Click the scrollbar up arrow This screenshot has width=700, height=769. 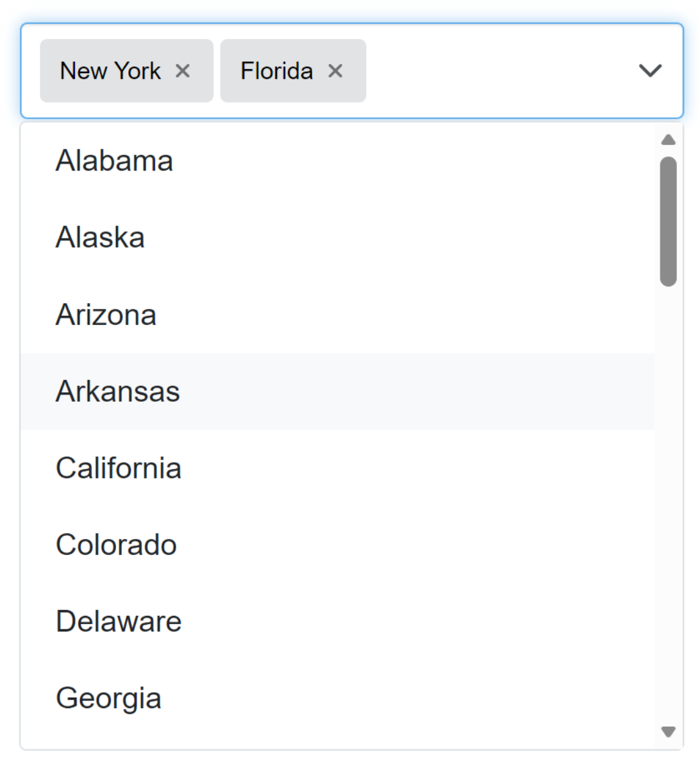668,140
